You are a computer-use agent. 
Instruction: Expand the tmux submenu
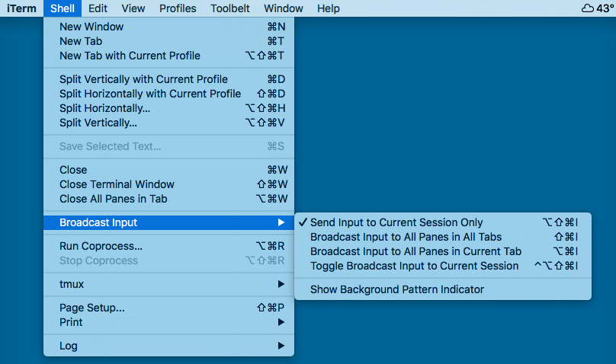(169, 284)
